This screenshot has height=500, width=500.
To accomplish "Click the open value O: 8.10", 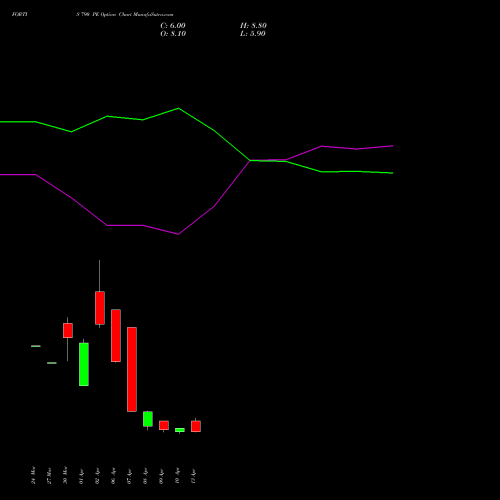I will (173, 34).
